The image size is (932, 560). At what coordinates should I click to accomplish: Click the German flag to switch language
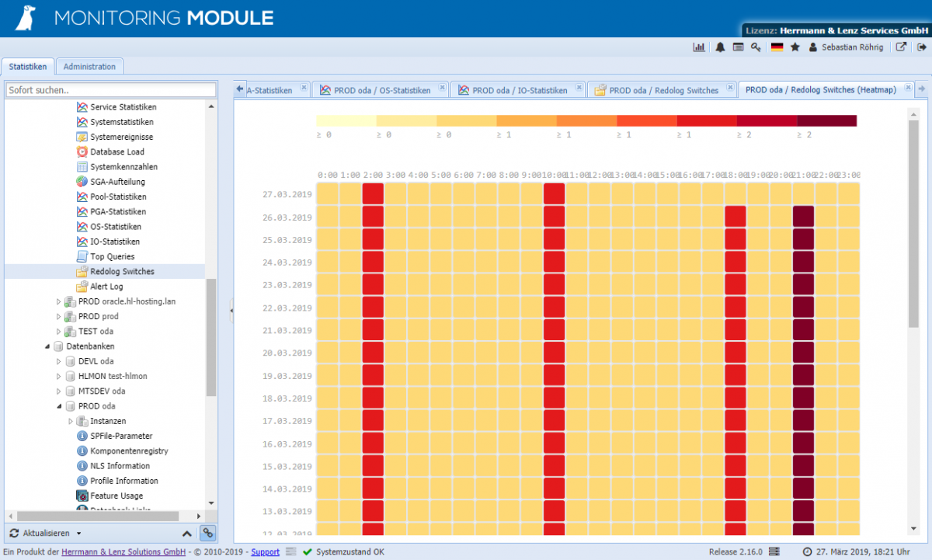tap(777, 47)
